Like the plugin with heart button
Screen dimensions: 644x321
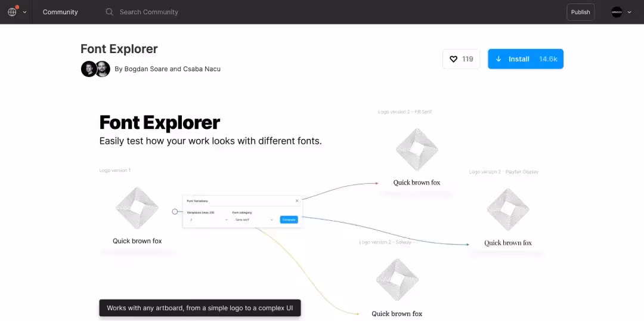461,59
